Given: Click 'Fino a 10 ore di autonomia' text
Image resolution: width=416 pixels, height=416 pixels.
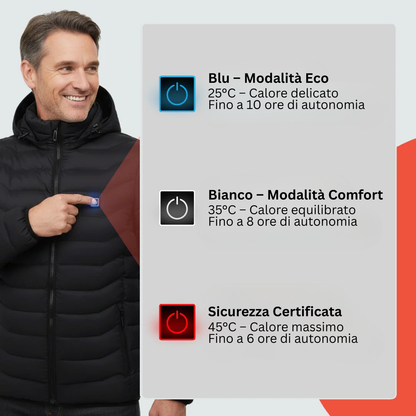Looking at the screenshot, I should tap(286, 105).
